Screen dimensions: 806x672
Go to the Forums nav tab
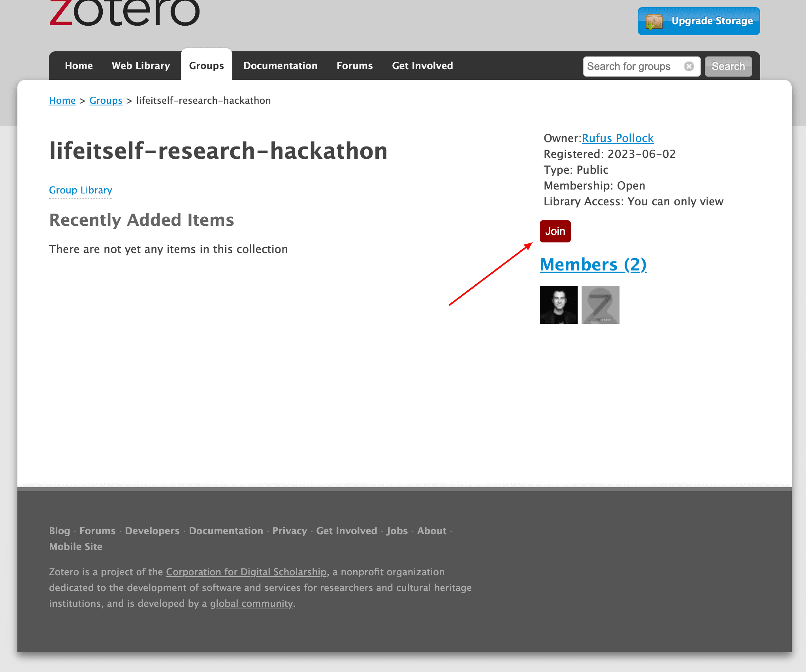pos(354,66)
